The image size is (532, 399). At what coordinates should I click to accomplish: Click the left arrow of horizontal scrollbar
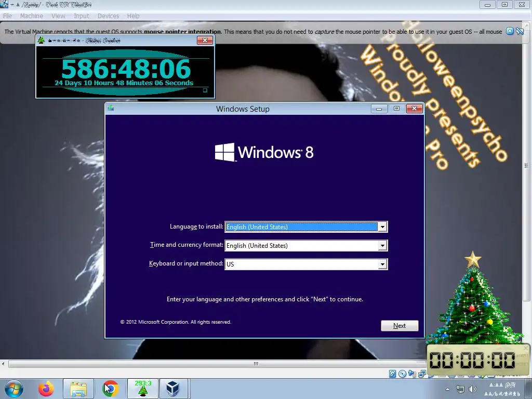pyautogui.click(x=3, y=364)
